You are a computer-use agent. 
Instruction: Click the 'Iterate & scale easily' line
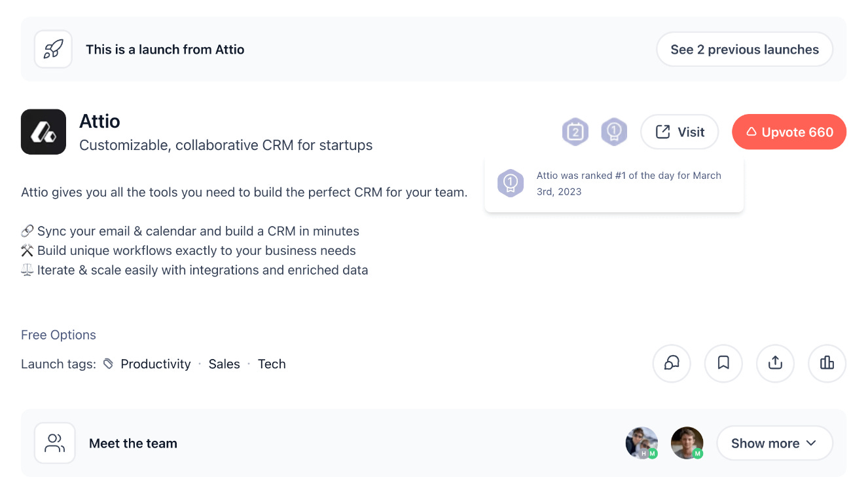coord(194,270)
